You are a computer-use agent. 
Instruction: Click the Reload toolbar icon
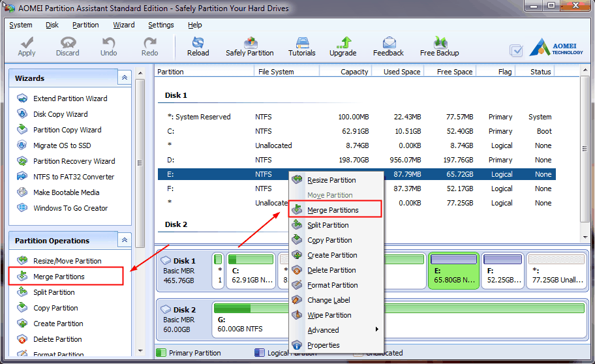(x=198, y=47)
